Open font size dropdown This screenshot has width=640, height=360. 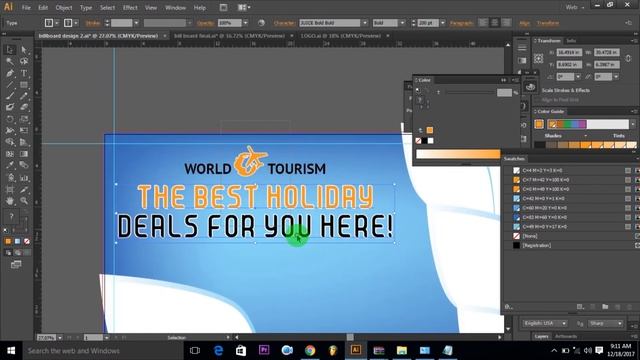pyautogui.click(x=442, y=23)
